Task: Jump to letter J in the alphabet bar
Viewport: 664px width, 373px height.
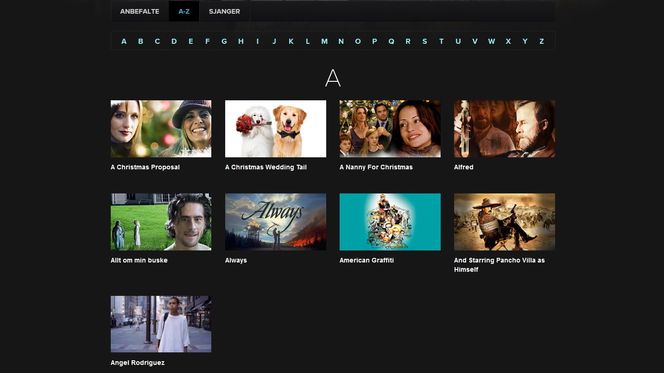Action: click(x=274, y=41)
